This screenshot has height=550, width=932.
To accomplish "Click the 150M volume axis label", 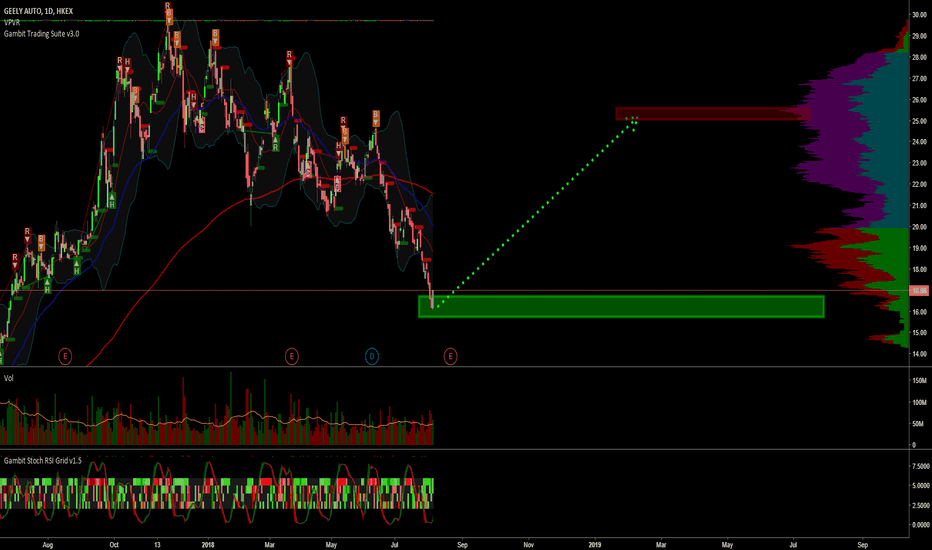I will point(919,381).
